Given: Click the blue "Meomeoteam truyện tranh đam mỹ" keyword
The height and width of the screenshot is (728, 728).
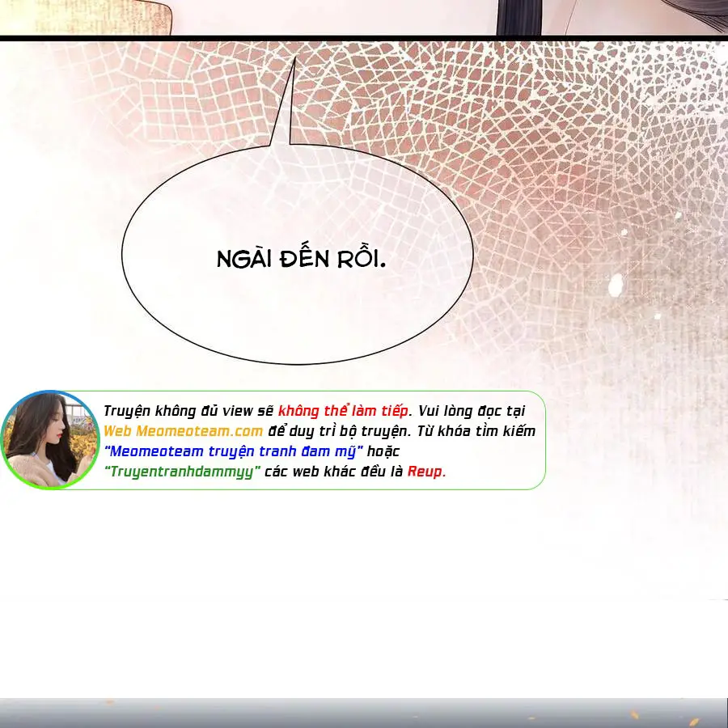Looking at the screenshot, I should [x=234, y=451].
